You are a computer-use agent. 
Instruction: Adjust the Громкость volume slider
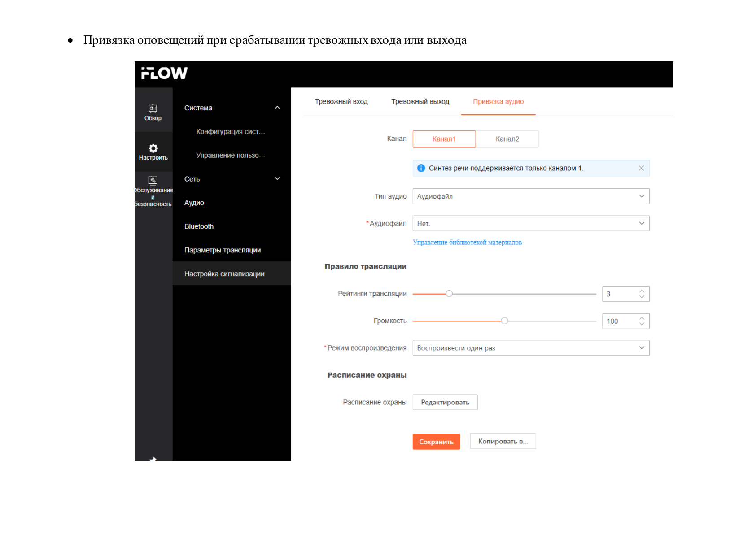point(505,321)
